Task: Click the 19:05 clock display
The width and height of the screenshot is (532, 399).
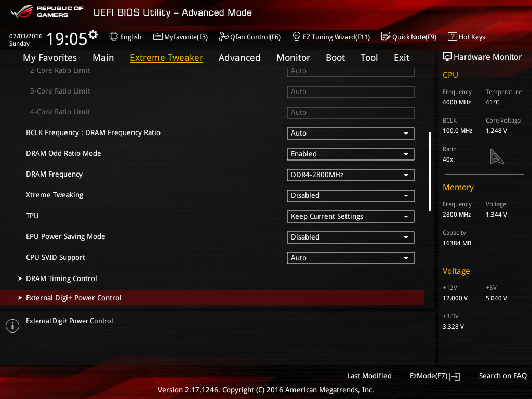Action: click(67, 38)
